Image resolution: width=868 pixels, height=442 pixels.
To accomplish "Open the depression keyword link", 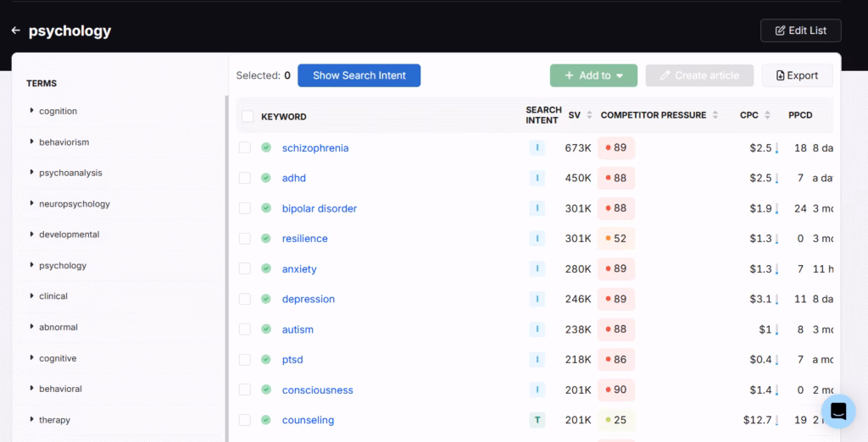I will [309, 299].
